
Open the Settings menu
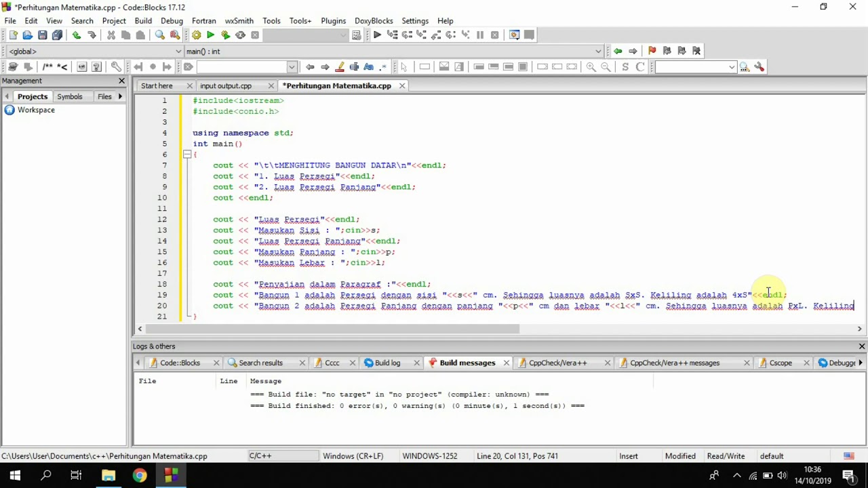415,21
